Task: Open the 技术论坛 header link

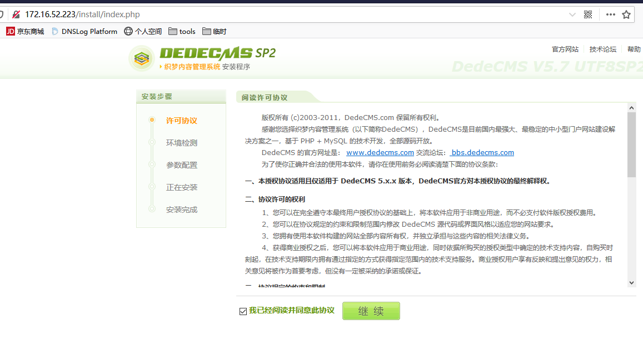Action: point(603,49)
